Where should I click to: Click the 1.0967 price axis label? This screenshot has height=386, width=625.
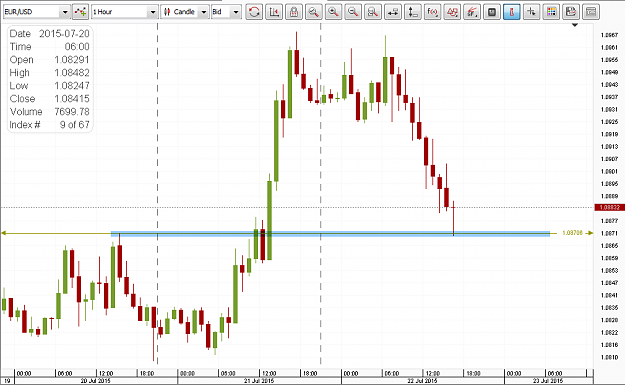point(609,35)
